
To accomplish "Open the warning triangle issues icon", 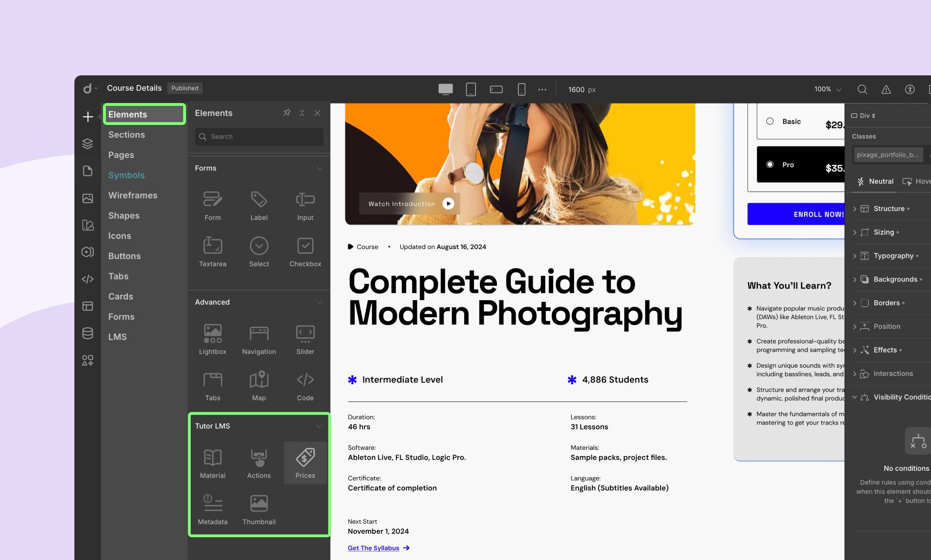I will [x=886, y=89].
